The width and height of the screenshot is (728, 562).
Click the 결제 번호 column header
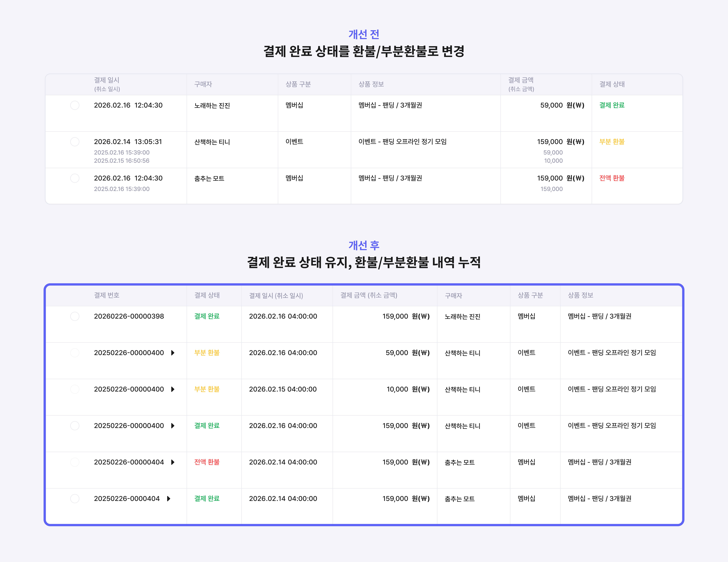coord(107,295)
